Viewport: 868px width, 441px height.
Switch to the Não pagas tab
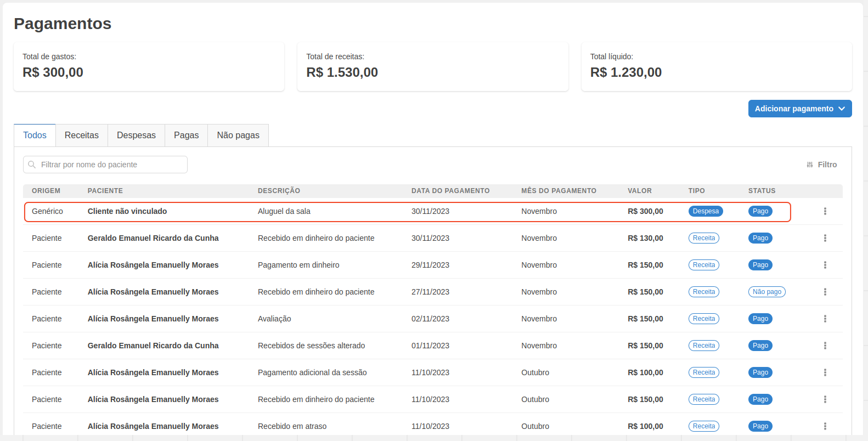[238, 135]
